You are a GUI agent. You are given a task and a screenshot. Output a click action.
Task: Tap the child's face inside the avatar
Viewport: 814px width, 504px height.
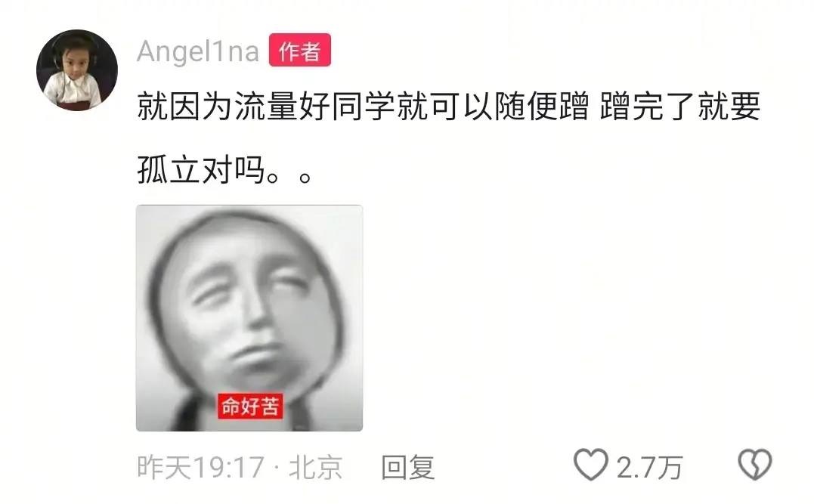click(x=76, y=61)
